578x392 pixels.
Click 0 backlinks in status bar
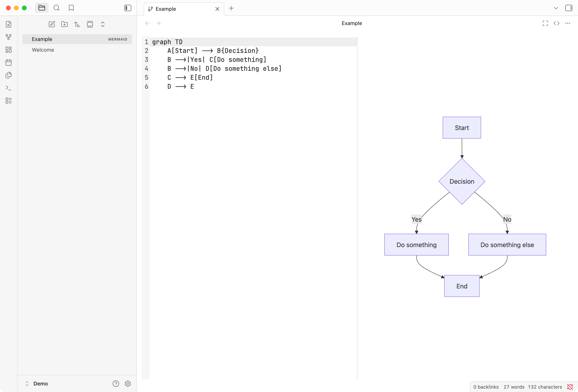click(x=486, y=387)
